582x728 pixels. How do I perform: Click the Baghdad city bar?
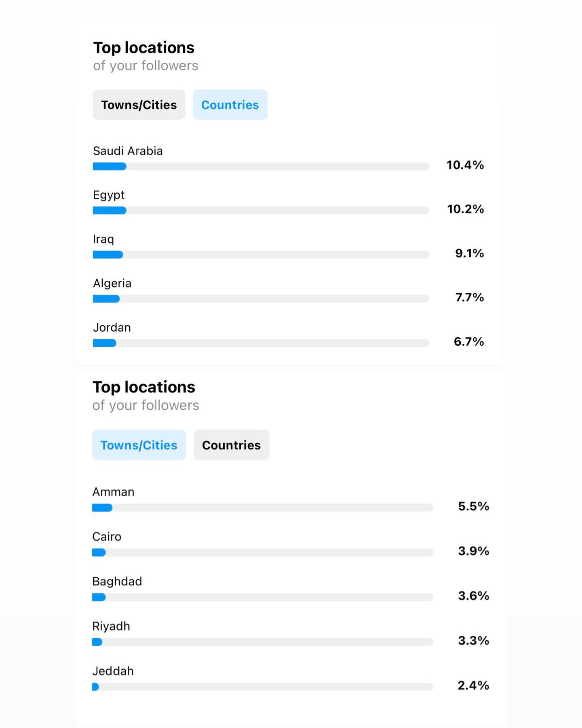[263, 597]
